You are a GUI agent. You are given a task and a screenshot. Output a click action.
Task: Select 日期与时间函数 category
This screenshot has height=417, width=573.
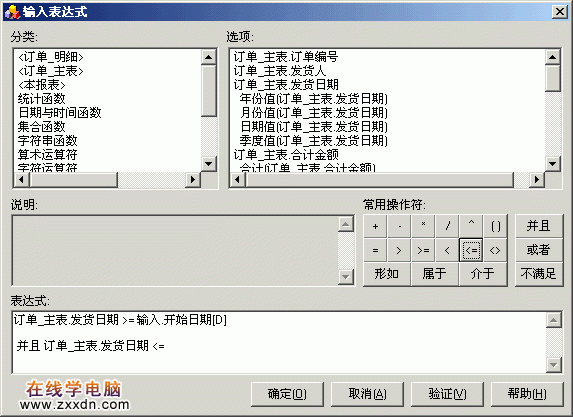(x=60, y=113)
